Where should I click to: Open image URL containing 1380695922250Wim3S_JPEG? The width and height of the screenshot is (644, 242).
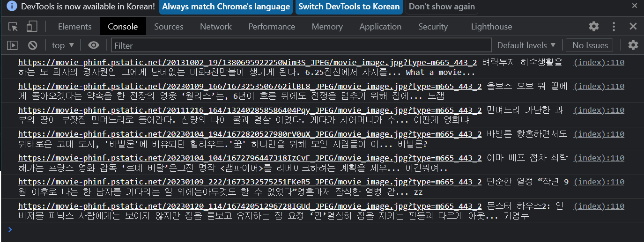tap(248, 63)
